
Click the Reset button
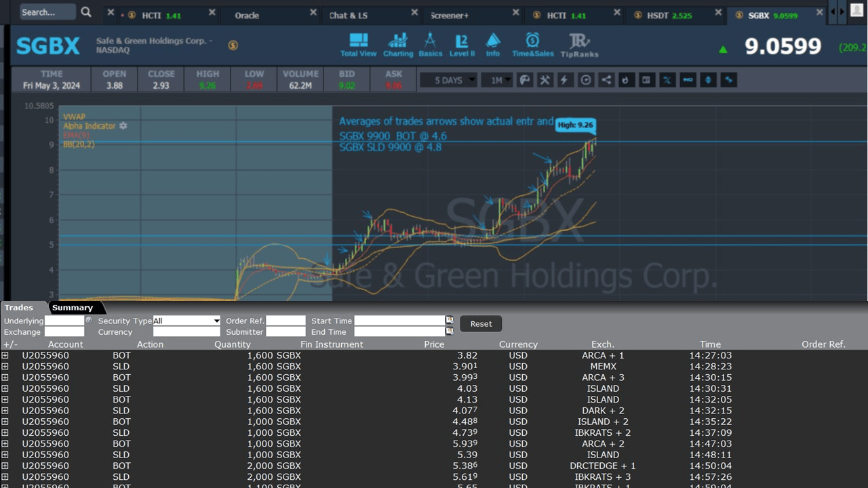(x=481, y=324)
